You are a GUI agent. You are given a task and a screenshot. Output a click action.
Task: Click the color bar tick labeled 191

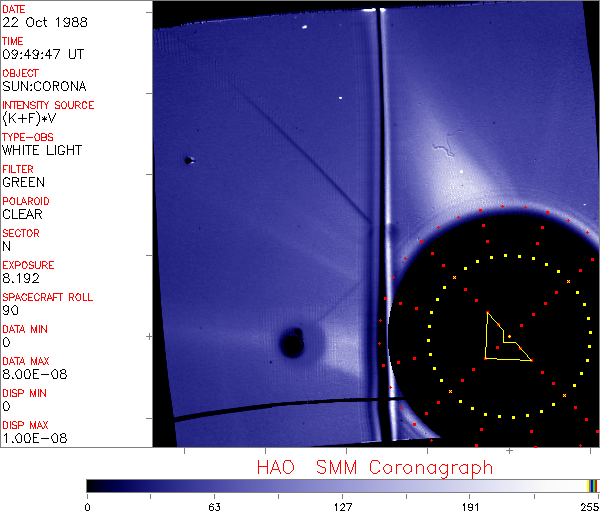tap(470, 506)
